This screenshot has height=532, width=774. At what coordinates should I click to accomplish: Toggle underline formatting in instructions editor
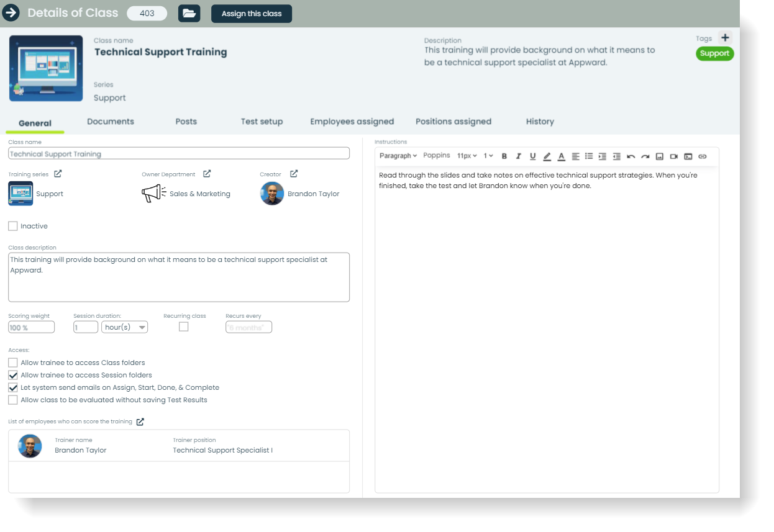click(x=532, y=156)
